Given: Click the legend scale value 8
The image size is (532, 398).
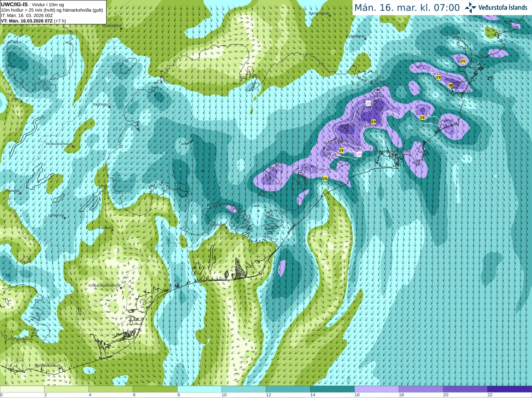Looking at the screenshot, I should (179, 395).
